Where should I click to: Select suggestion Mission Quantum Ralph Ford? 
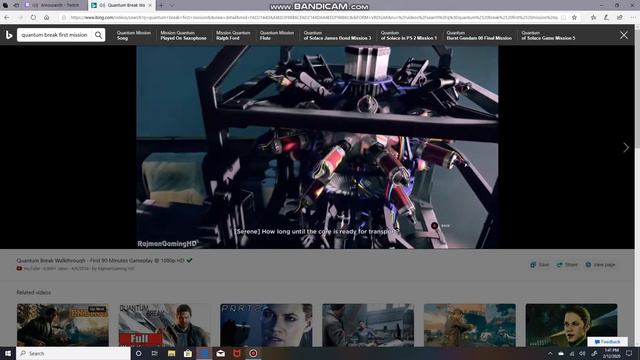233,35
